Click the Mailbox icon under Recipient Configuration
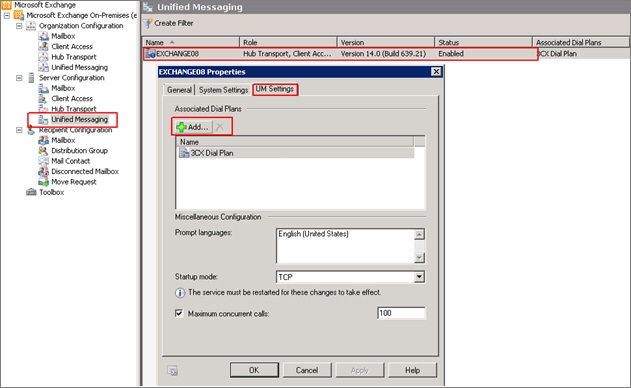 43,140
